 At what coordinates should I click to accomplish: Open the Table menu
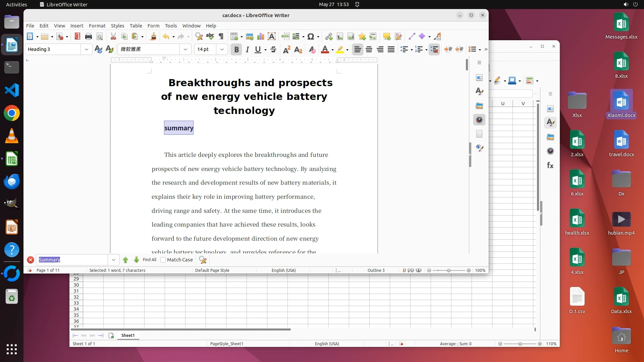click(x=136, y=26)
